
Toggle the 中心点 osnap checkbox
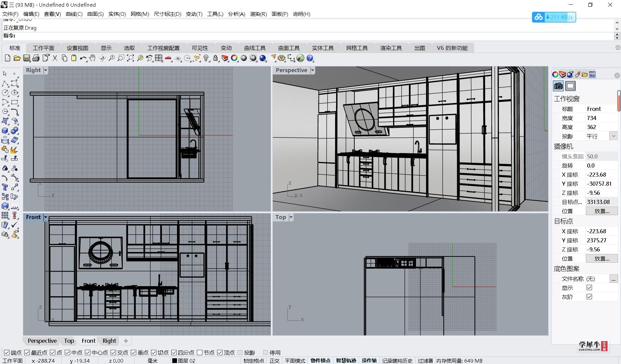click(x=88, y=353)
